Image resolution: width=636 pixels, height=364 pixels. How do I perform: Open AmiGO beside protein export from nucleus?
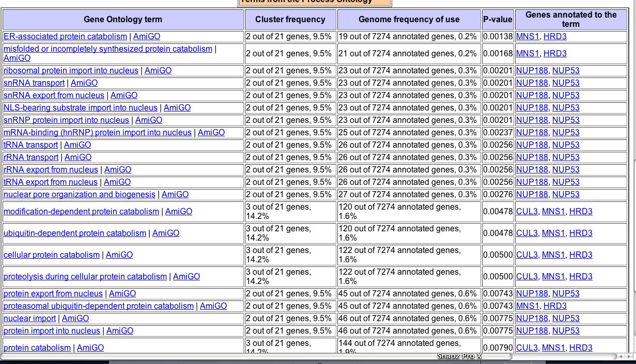(122, 294)
